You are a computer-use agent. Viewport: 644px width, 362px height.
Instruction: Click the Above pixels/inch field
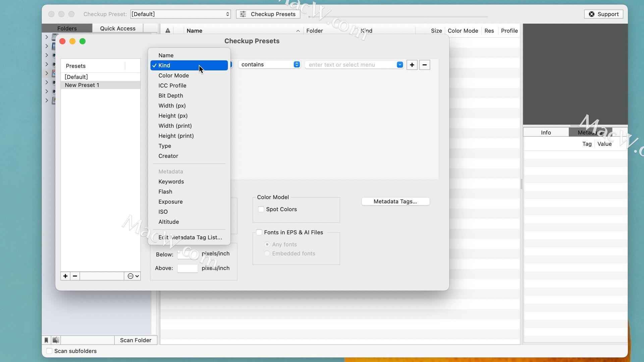(x=187, y=268)
